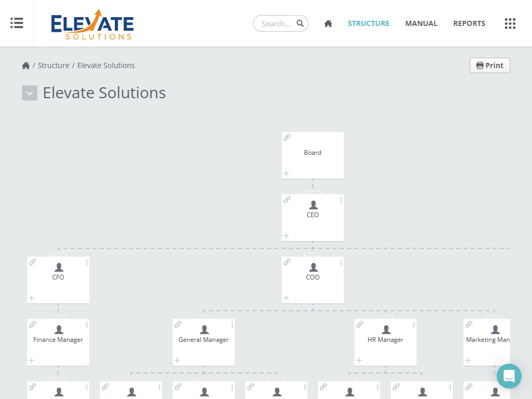
Task: Expand plus on CEO card
Action: coord(286,235)
